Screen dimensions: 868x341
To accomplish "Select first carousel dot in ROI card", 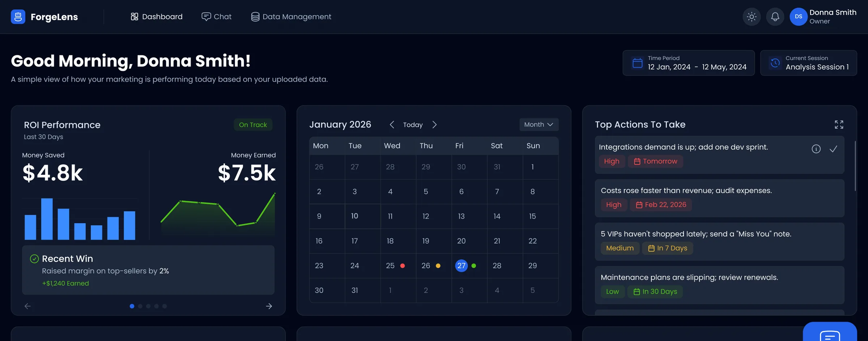I will pyautogui.click(x=132, y=306).
